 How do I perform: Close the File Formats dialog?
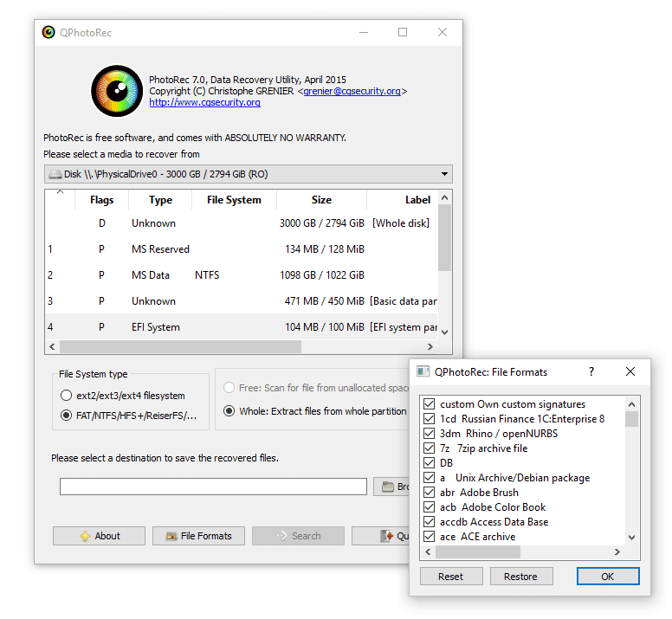[x=630, y=371]
